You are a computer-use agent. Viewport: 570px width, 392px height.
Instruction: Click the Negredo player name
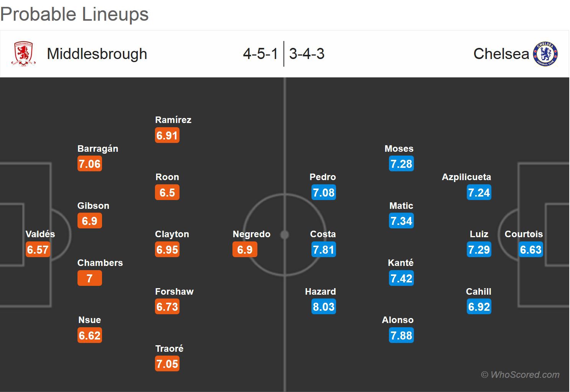click(251, 234)
